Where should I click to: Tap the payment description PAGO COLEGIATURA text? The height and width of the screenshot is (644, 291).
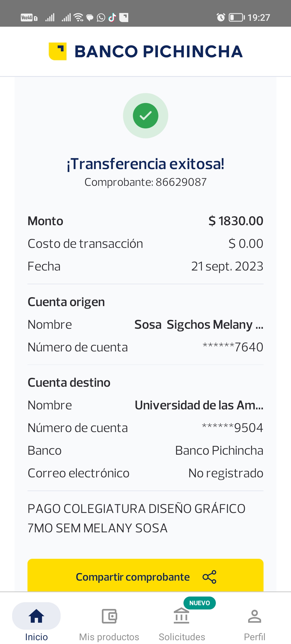pos(136,518)
